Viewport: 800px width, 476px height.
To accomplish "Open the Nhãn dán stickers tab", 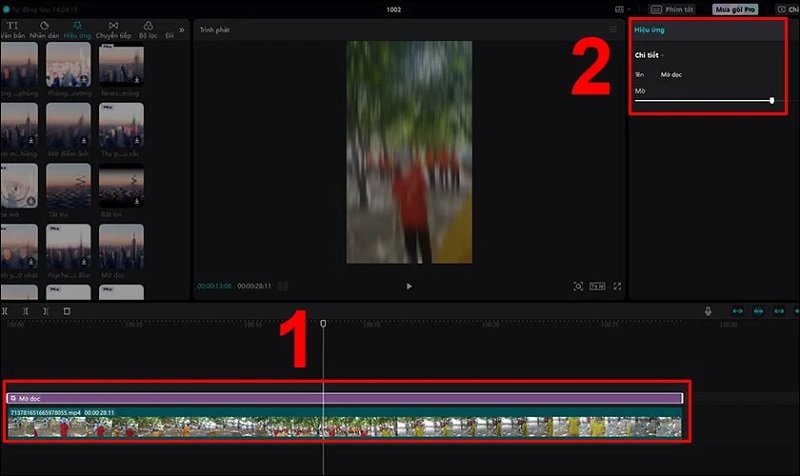I will tap(46, 29).
